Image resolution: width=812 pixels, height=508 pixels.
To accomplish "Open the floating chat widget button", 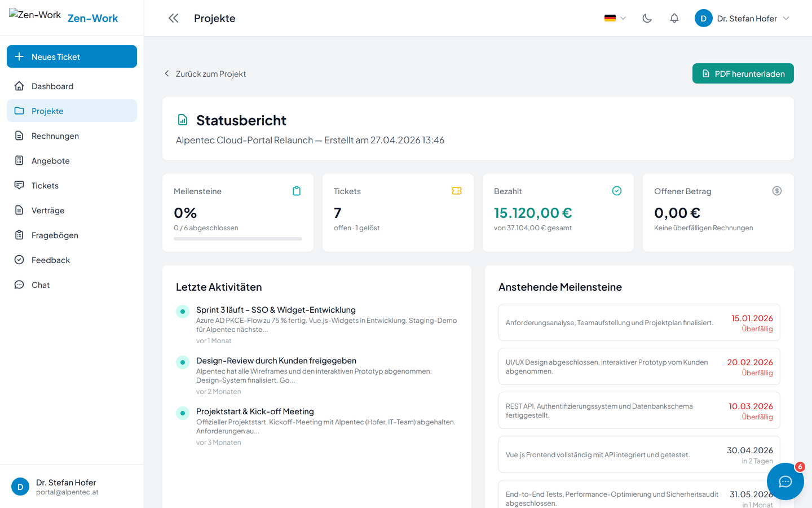I will pos(785,481).
